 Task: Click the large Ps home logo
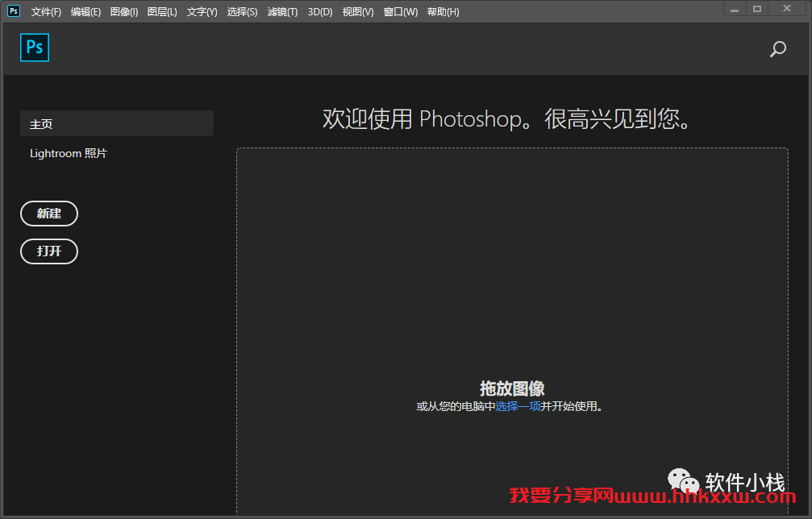coord(35,48)
